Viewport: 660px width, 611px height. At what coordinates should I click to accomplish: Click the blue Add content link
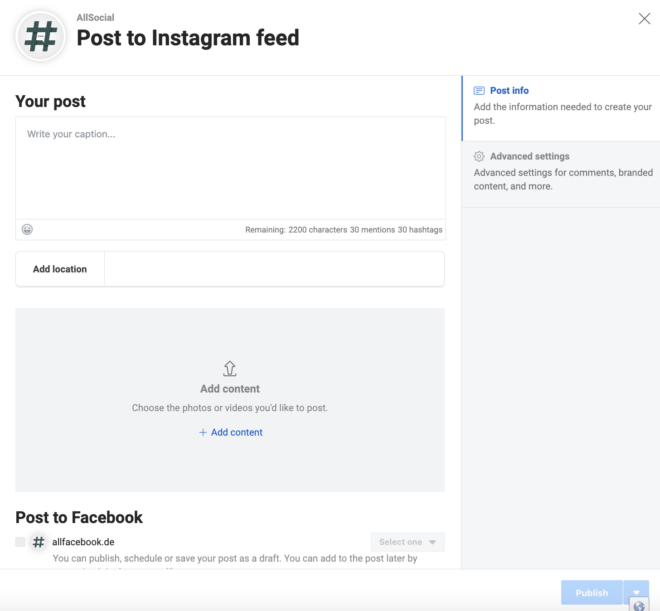point(237,432)
